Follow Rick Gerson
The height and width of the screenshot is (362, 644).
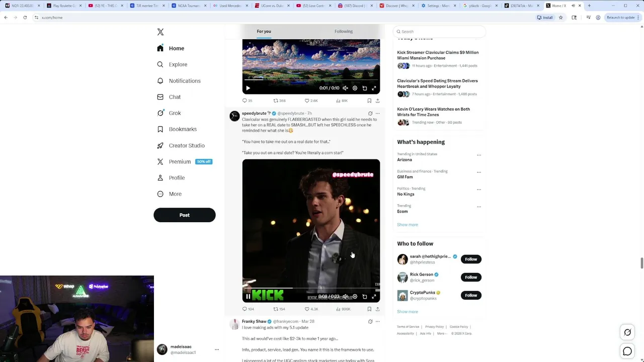[x=471, y=277]
